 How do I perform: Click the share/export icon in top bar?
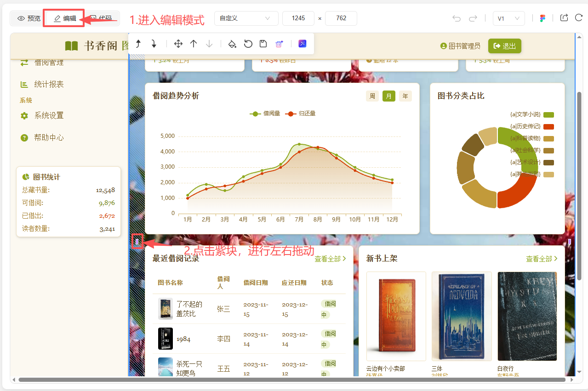point(564,18)
